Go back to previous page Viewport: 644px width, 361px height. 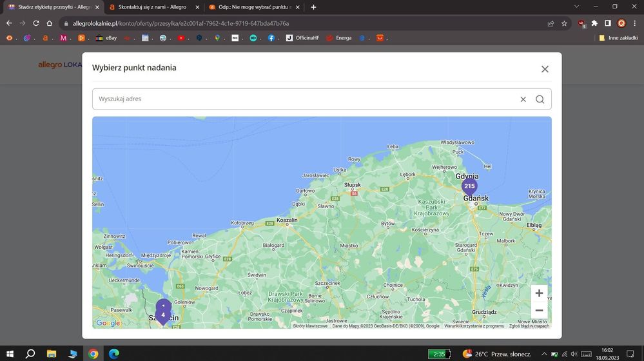(9, 23)
